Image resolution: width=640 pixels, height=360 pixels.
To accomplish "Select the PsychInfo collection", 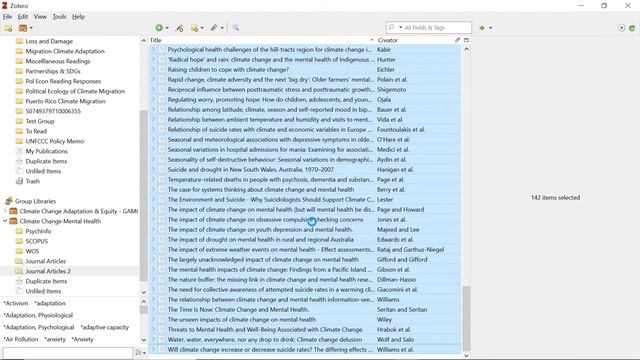I will [38, 231].
